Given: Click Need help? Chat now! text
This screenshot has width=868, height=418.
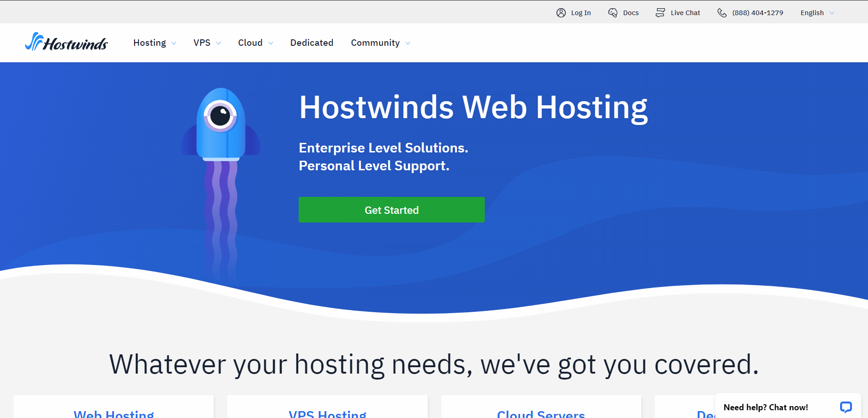Looking at the screenshot, I should [766, 407].
